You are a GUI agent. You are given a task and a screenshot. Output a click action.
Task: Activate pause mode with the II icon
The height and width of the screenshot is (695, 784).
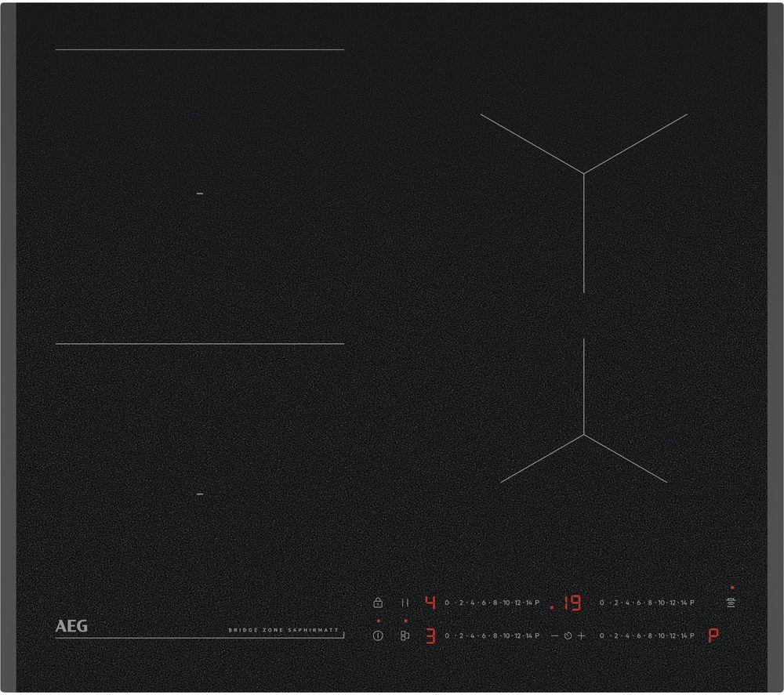pyautogui.click(x=405, y=603)
